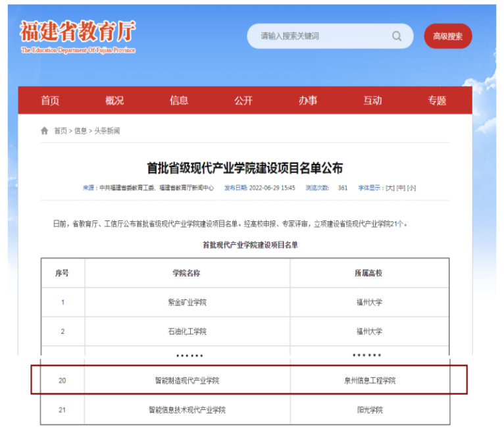Open the 概况 navigation menu item
This screenshot has width=504, height=439.
coord(114,100)
